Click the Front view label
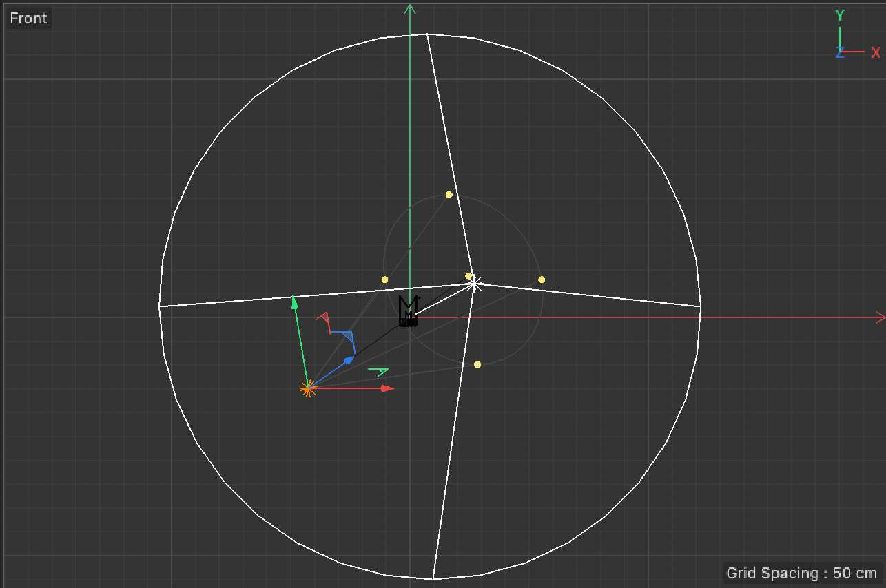886x588 pixels. (28, 19)
